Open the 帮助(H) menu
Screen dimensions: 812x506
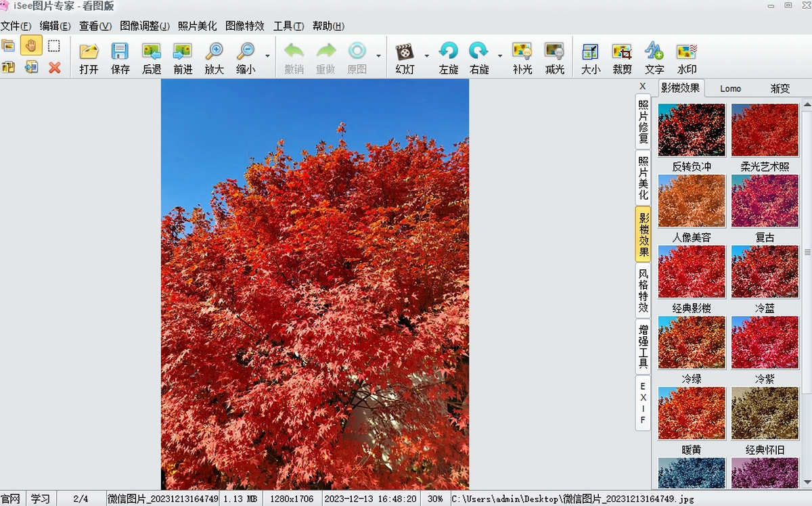click(329, 26)
